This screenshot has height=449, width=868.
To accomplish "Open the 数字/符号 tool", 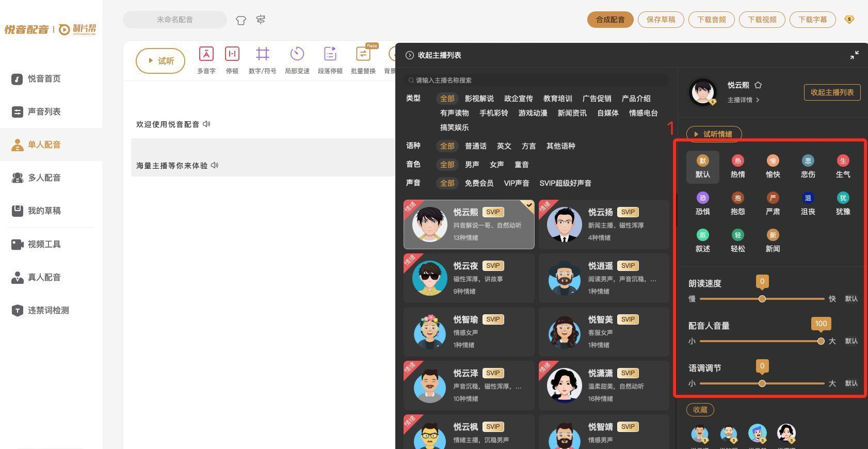I will click(262, 54).
